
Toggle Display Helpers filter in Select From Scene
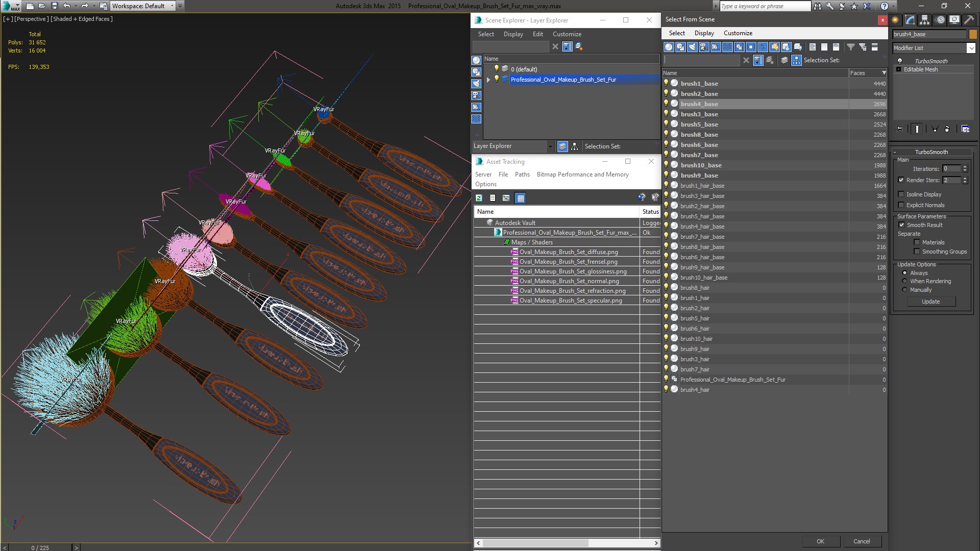(x=716, y=47)
